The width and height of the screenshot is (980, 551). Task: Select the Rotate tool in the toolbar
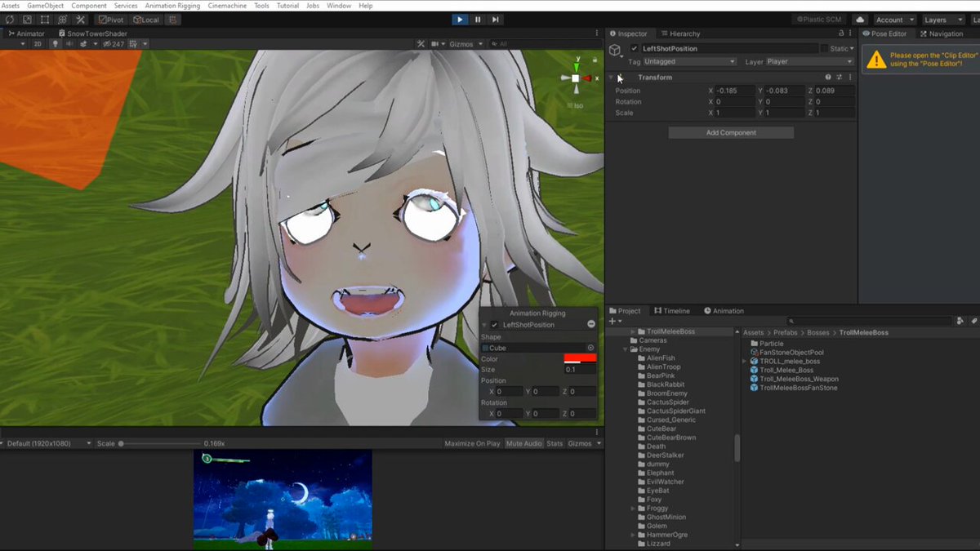(10, 20)
